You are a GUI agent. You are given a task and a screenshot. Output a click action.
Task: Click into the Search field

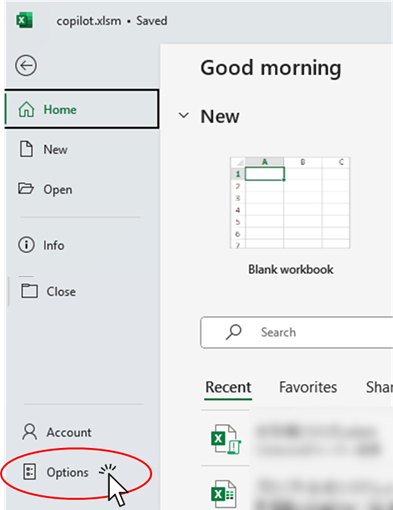(x=297, y=332)
